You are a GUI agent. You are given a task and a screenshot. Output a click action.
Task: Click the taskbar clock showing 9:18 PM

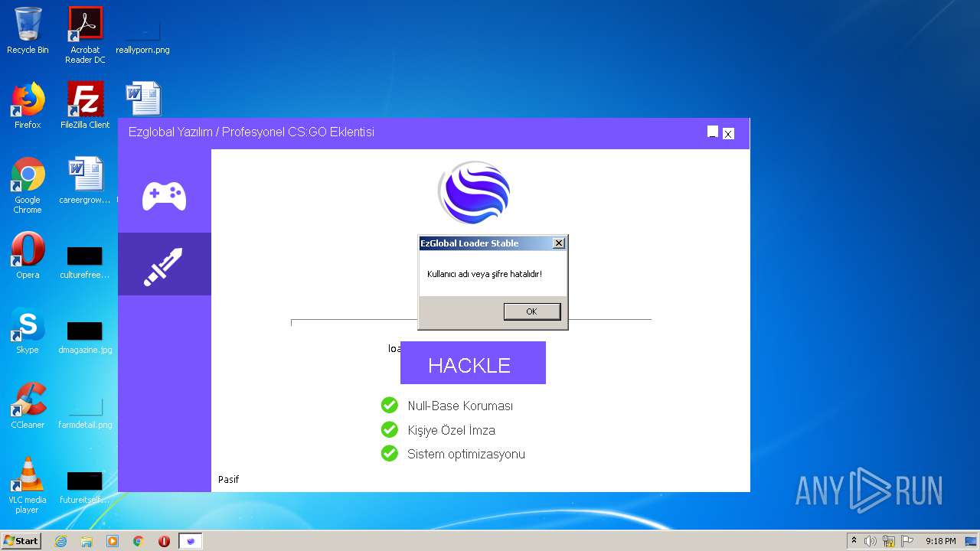coord(940,541)
